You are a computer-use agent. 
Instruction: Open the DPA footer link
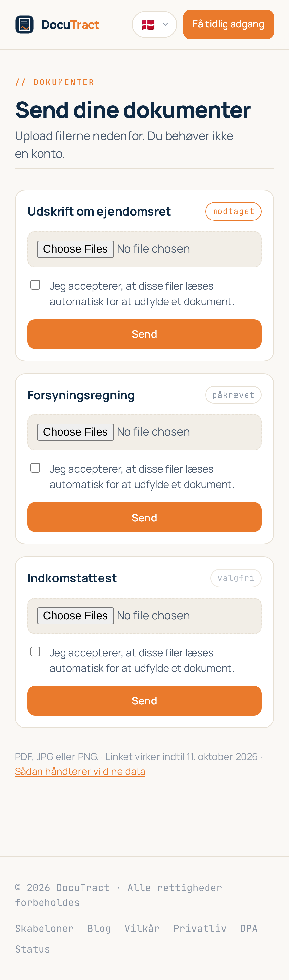click(249, 929)
